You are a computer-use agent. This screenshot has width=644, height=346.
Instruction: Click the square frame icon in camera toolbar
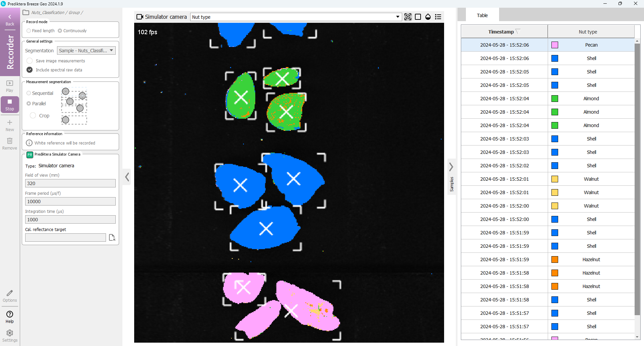tap(418, 17)
